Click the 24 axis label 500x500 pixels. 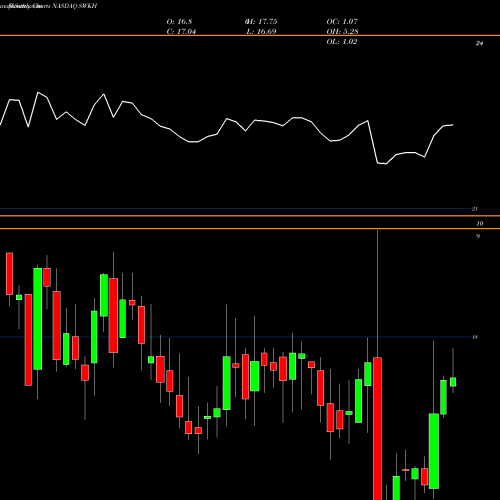(x=479, y=43)
